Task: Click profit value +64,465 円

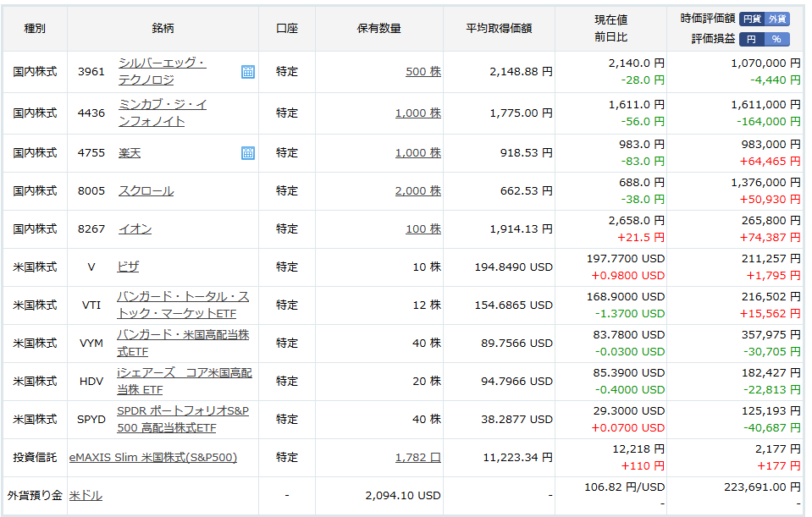Action: [x=770, y=162]
